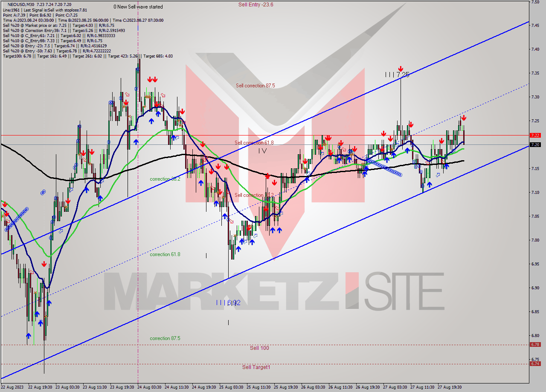Click the 7.40 price axis value
The width and height of the screenshot is (546, 392).
click(535, 49)
